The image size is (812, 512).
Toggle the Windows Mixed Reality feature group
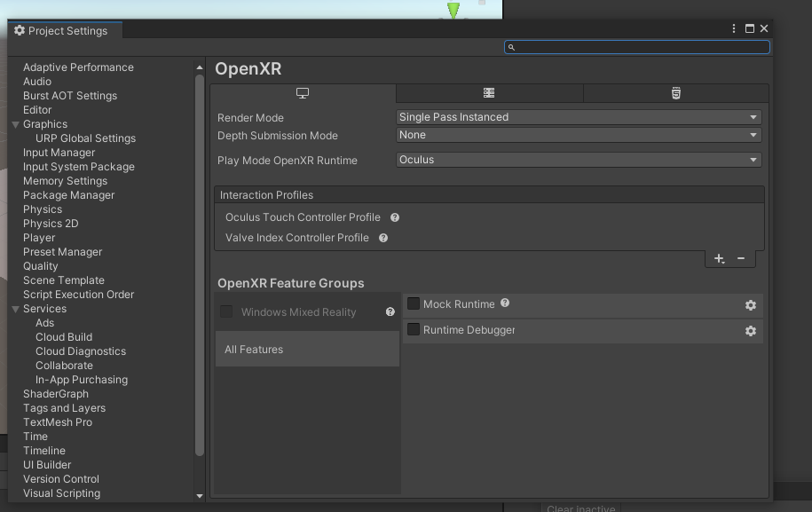click(225, 311)
